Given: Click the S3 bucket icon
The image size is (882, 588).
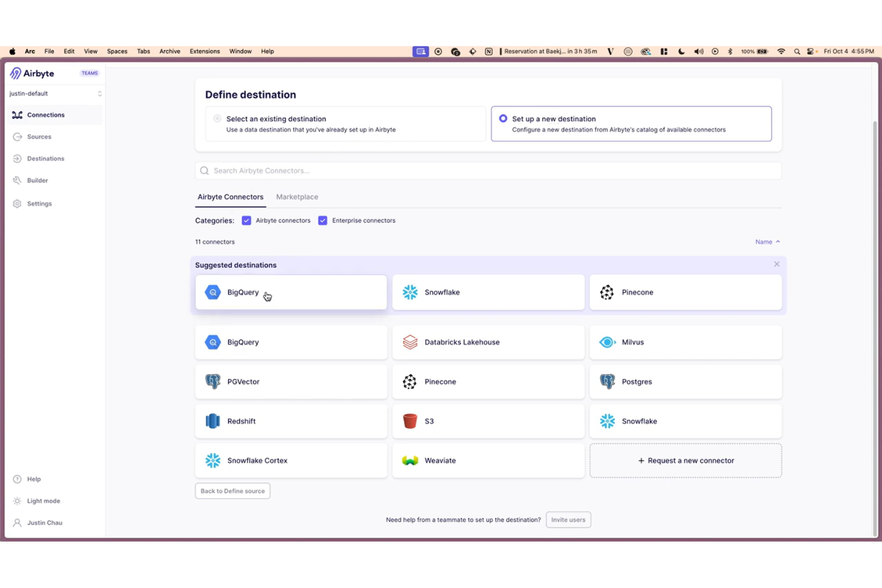Looking at the screenshot, I should click(410, 421).
